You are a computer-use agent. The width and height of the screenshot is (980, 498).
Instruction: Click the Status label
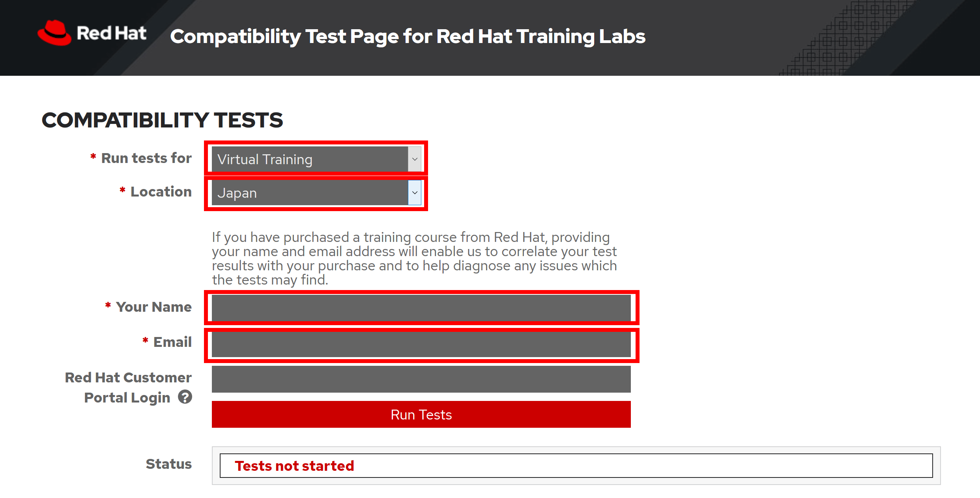pyautogui.click(x=169, y=464)
